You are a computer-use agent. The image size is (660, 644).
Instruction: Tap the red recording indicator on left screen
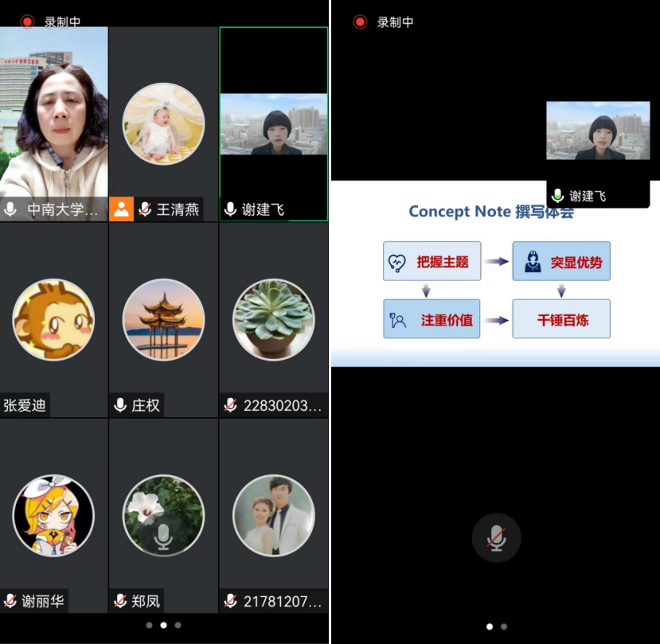tap(28, 21)
